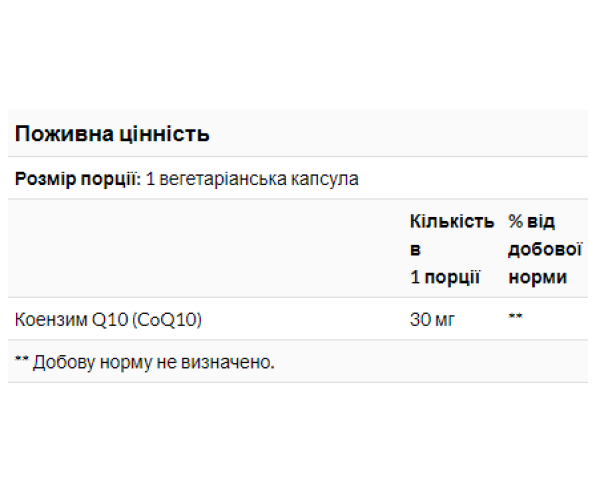Select the bold "Розмір порції" label
This screenshot has height=500, width=600.
point(76,180)
